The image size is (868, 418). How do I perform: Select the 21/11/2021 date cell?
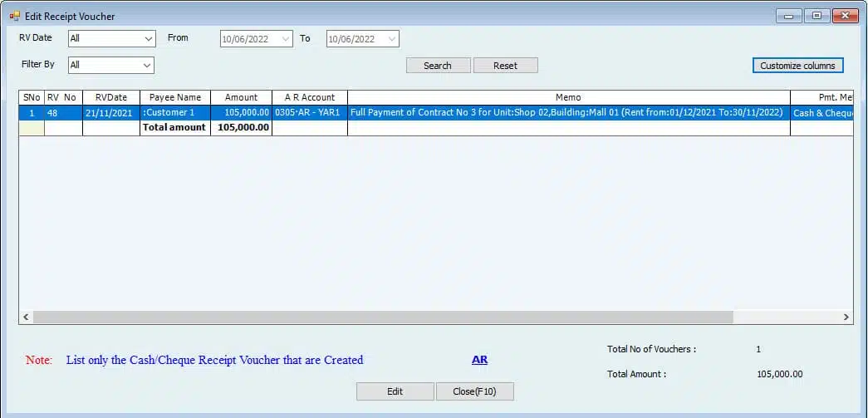point(111,113)
